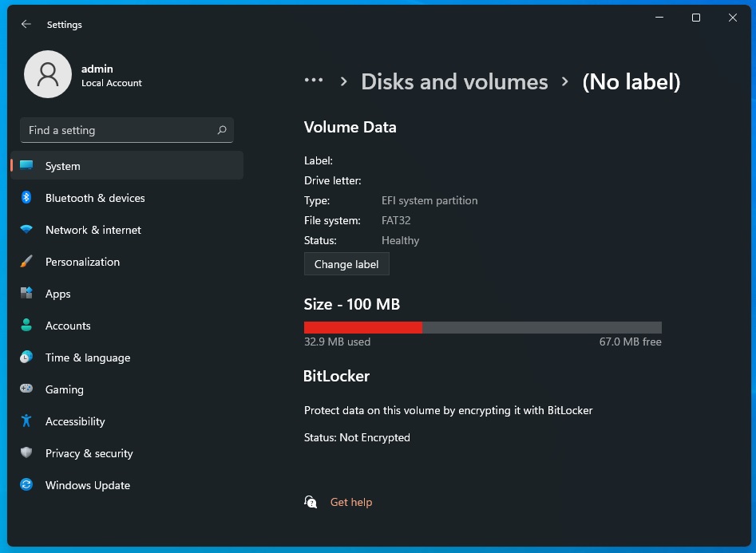Click the search magnifier icon

[222, 130]
